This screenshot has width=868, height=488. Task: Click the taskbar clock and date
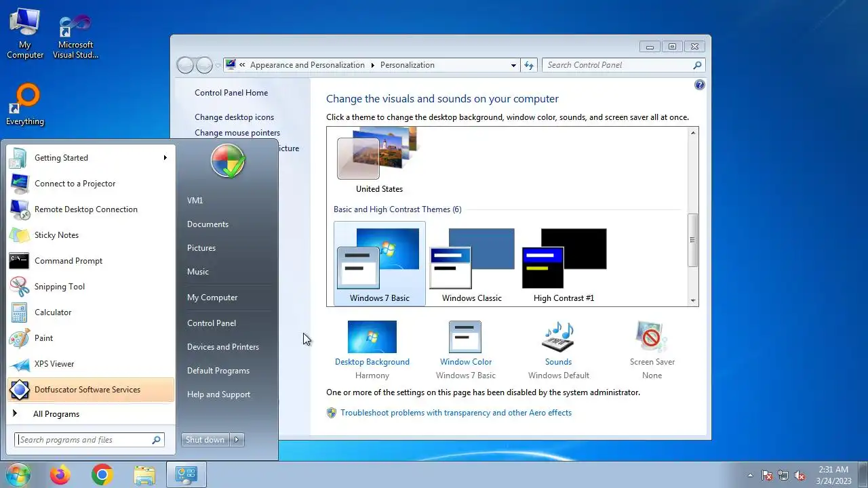click(x=833, y=475)
